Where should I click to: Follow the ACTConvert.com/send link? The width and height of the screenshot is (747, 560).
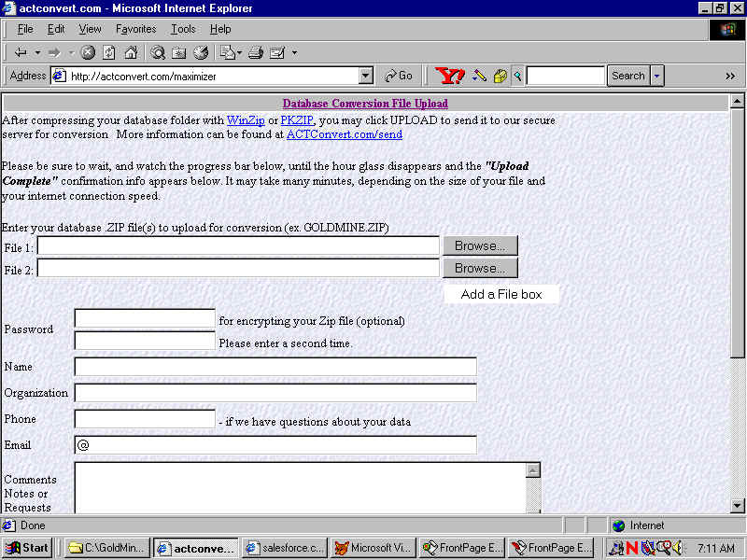pyautogui.click(x=345, y=134)
